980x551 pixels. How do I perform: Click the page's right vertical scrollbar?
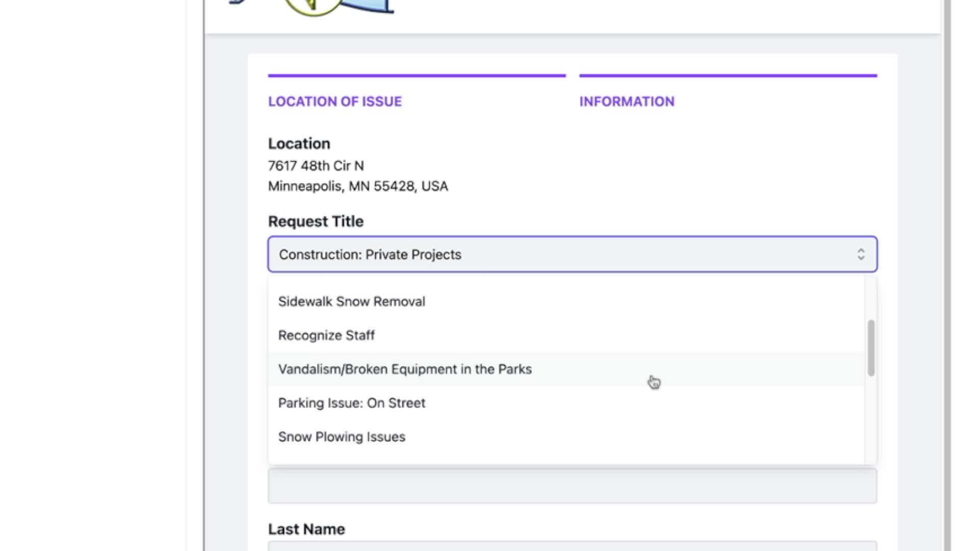tap(946, 275)
